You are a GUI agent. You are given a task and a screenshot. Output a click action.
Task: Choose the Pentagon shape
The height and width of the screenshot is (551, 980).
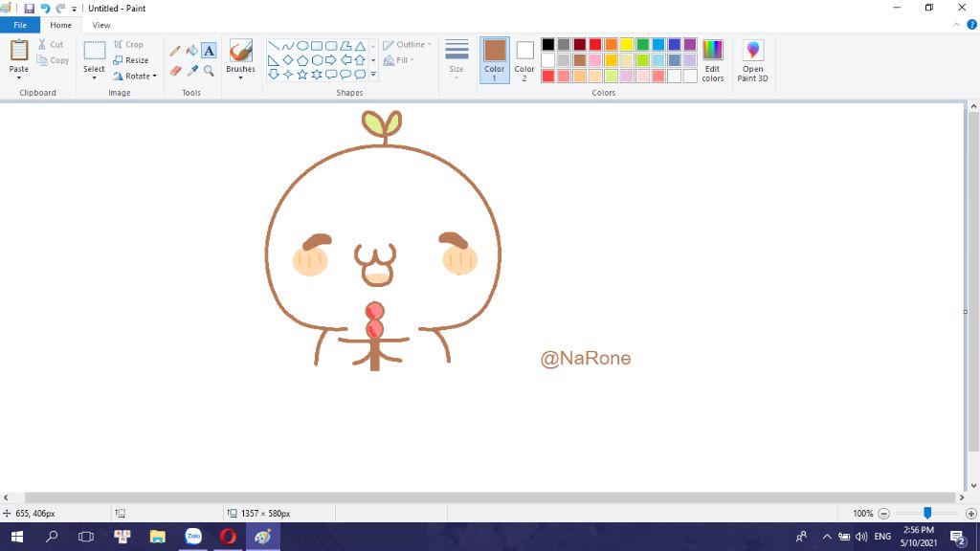[x=302, y=60]
